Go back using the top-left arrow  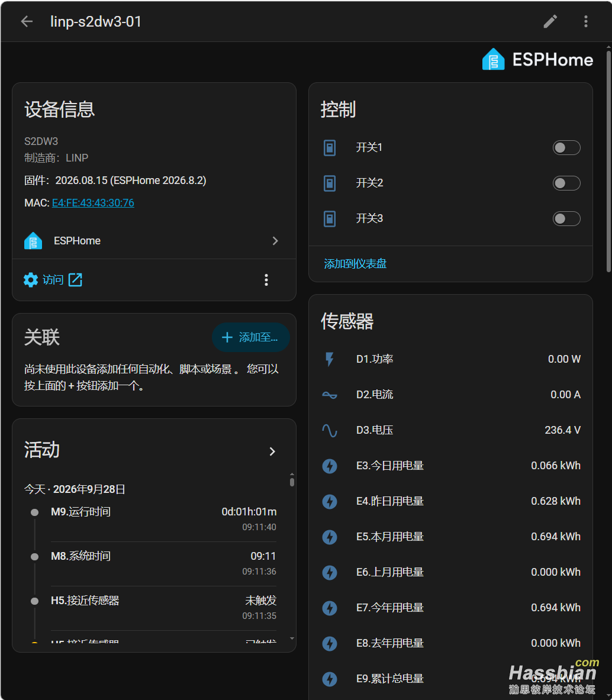tap(27, 21)
